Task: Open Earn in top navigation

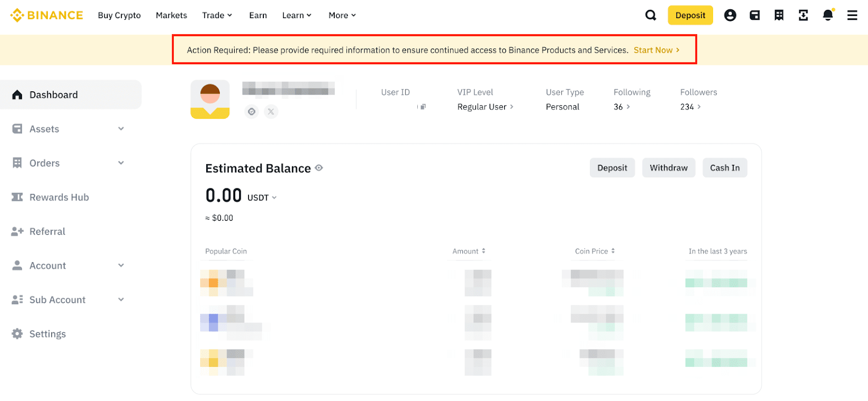Action: 258,15
